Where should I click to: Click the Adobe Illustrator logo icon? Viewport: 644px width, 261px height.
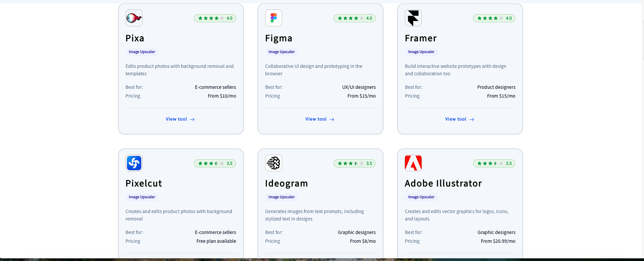[x=413, y=164]
